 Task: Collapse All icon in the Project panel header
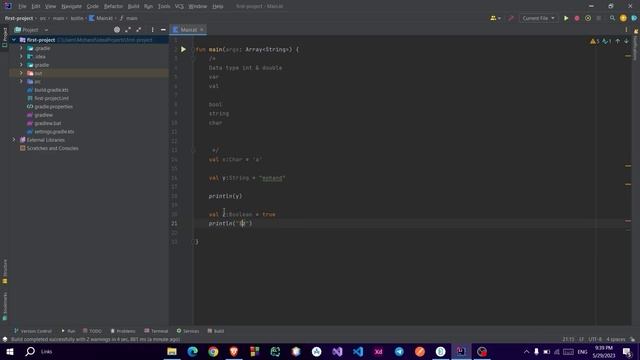(139, 30)
